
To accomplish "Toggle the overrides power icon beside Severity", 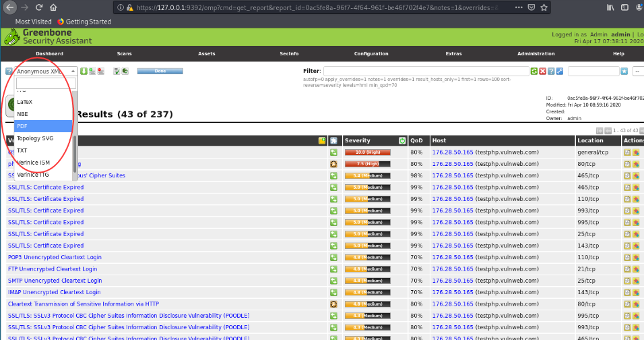I will pos(402,140).
